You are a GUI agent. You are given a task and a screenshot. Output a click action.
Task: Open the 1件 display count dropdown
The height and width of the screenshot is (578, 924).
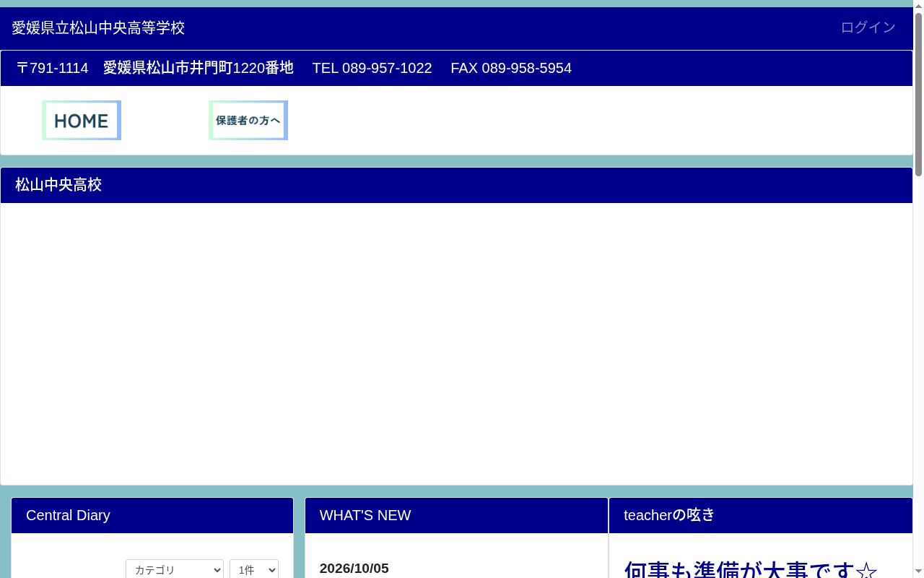click(254, 569)
